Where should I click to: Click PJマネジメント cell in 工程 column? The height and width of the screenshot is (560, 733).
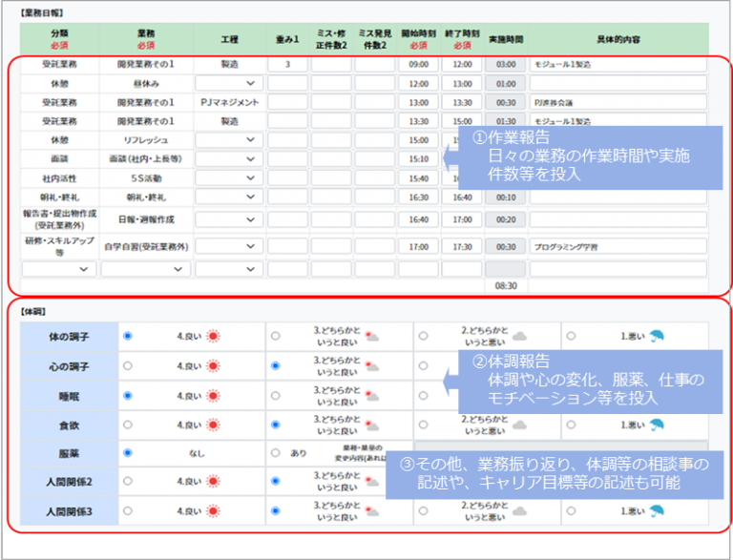point(229,102)
